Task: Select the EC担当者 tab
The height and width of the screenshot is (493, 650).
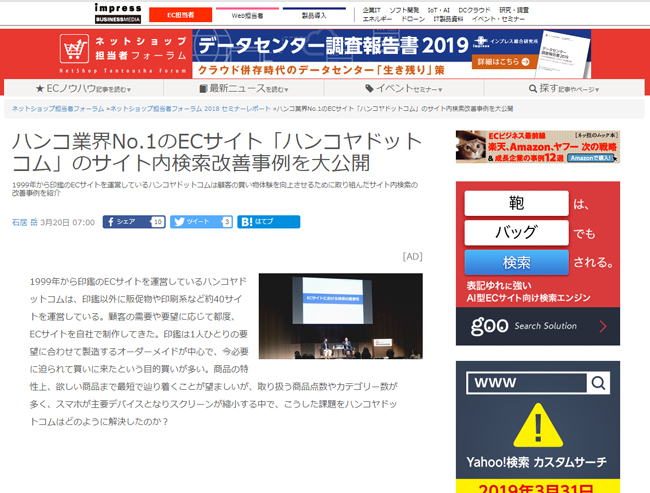Action: tap(180, 15)
